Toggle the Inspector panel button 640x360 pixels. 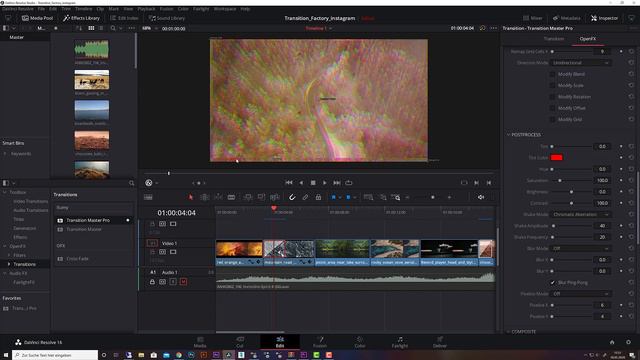604,18
